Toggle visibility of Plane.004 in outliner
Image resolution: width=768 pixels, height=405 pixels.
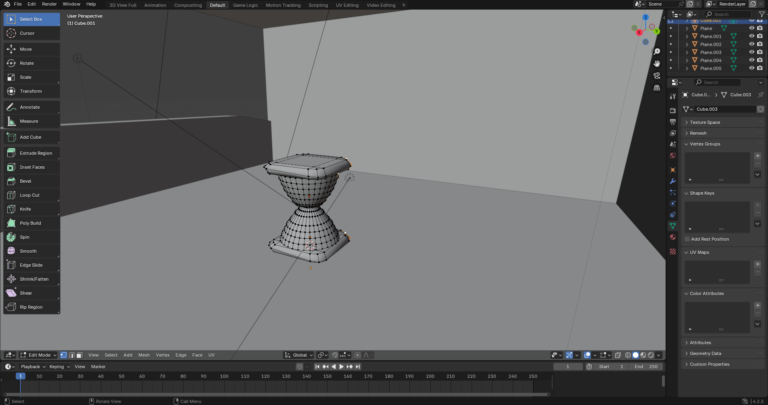coord(751,60)
